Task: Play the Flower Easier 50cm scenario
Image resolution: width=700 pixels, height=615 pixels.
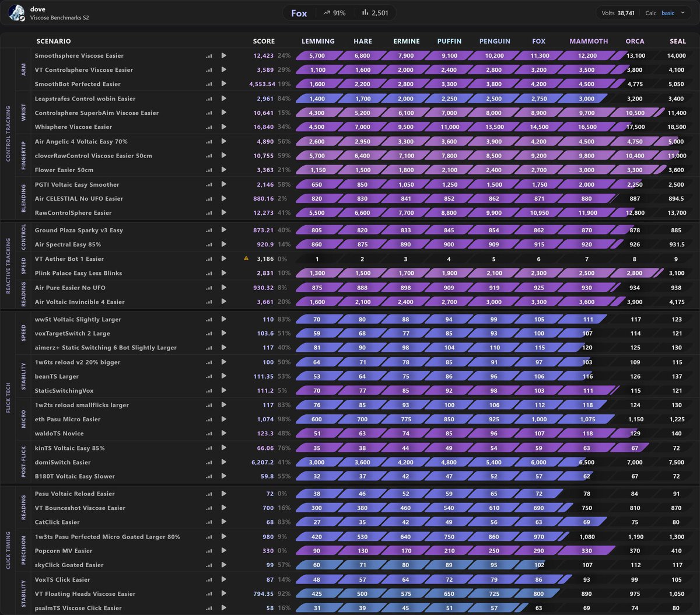Action: click(x=223, y=170)
